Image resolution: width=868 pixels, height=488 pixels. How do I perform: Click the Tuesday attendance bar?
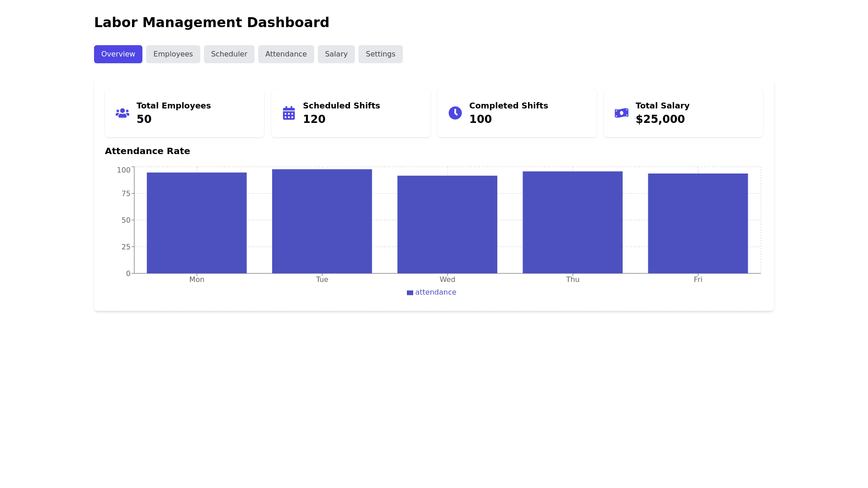(322, 221)
